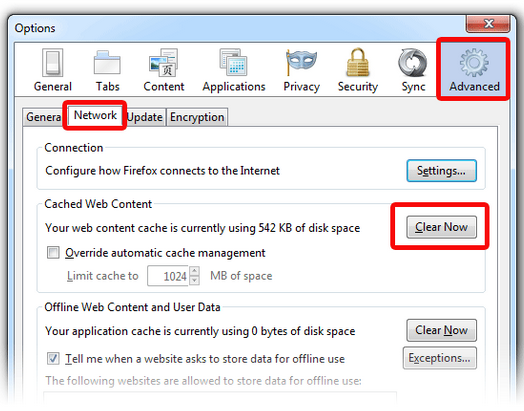Uncheck Tell me when website stores offline data
The height and width of the screenshot is (411, 524).
53,359
